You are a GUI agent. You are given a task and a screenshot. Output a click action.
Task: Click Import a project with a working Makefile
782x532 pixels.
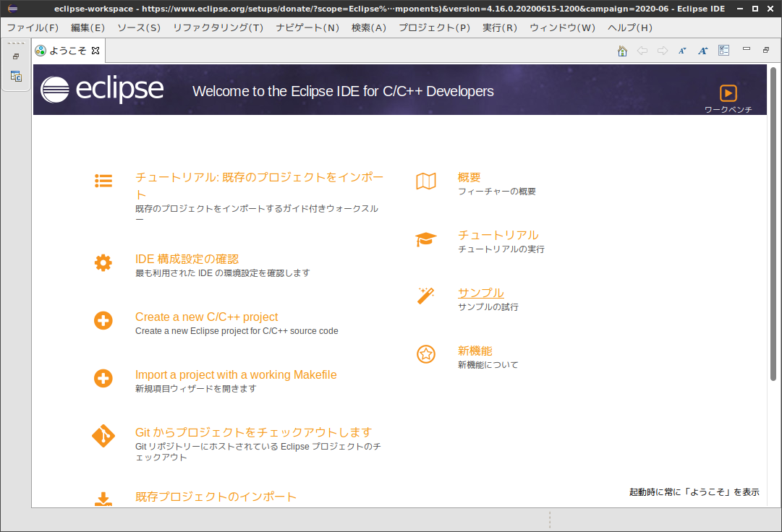coord(236,374)
